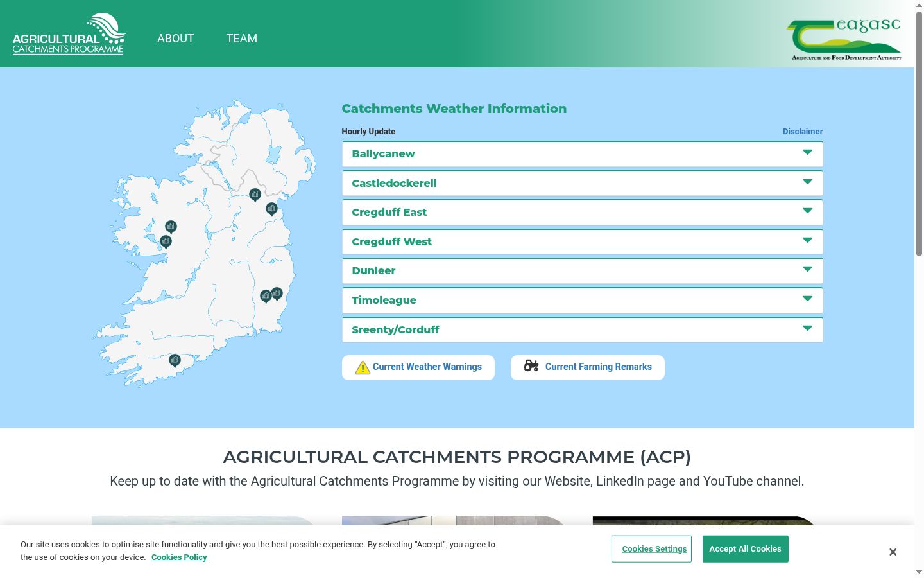Select the Castledockerell marker, the western Wexford one
This screenshot has width=924, height=578.
pyautogui.click(x=266, y=296)
